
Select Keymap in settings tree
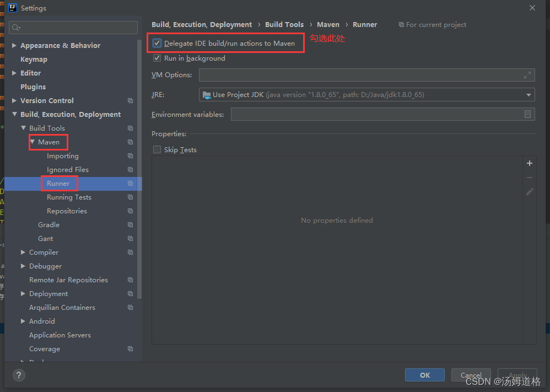34,60
